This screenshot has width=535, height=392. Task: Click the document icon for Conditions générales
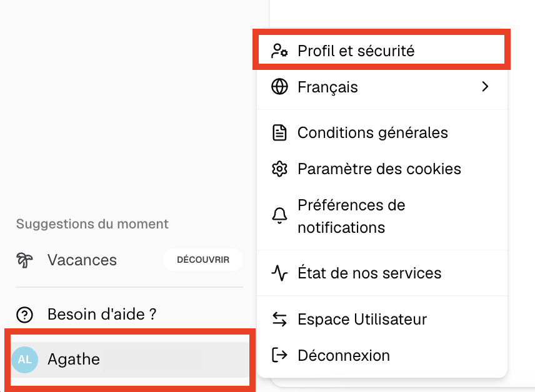point(279,133)
